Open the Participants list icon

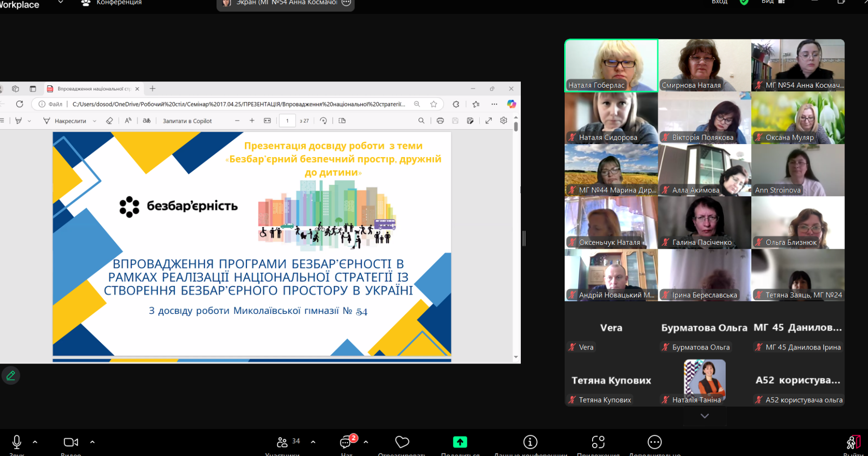pyautogui.click(x=283, y=442)
